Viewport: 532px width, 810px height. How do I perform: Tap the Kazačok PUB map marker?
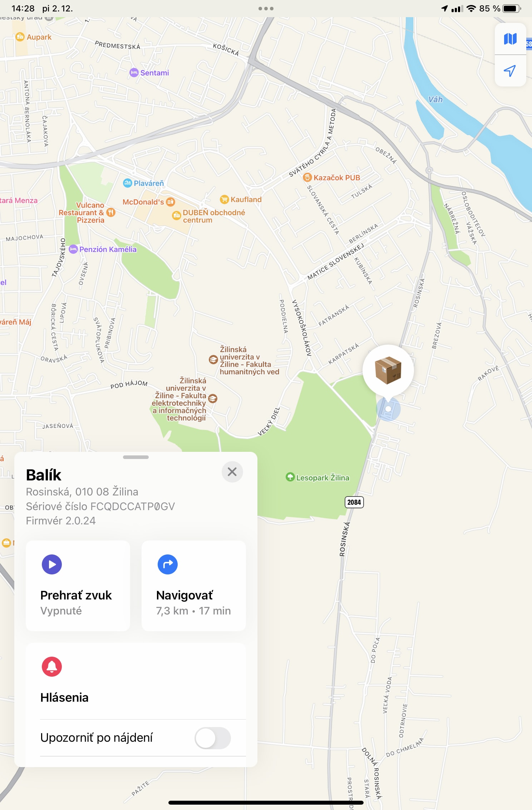click(307, 177)
